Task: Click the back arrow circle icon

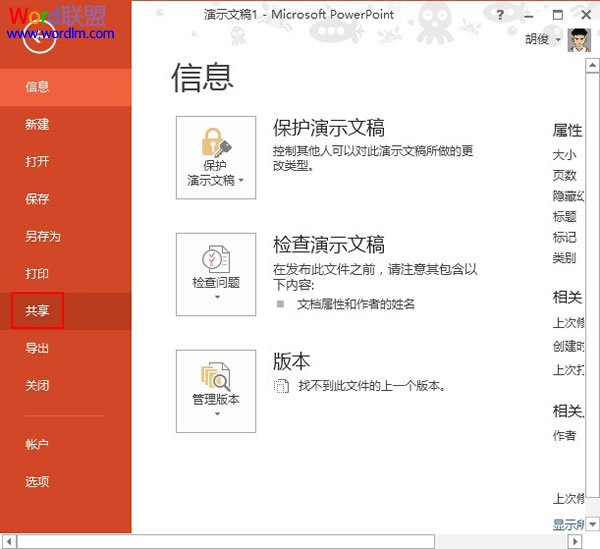Action: pyautogui.click(x=39, y=37)
